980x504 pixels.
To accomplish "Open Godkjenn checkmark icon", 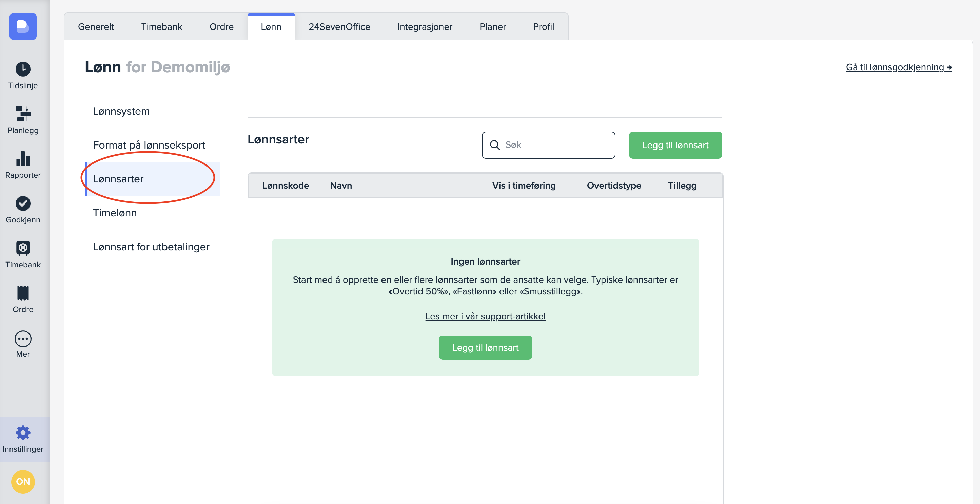I will [x=23, y=203].
